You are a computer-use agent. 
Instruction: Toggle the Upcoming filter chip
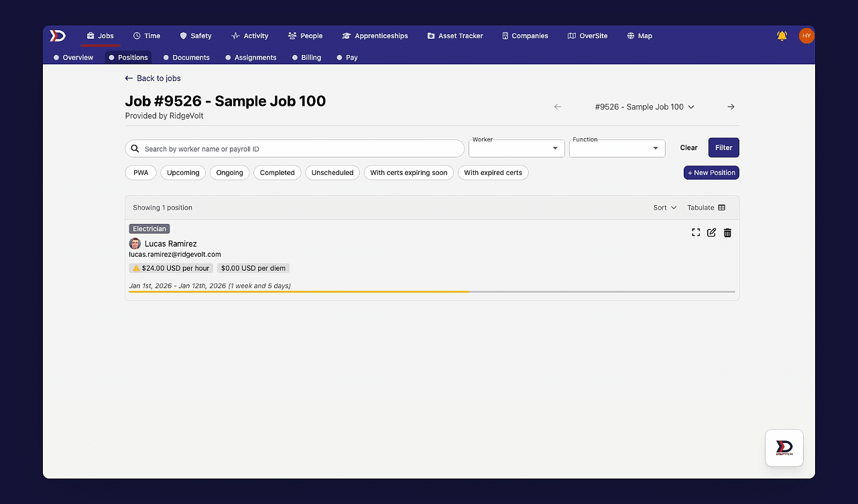coord(183,173)
